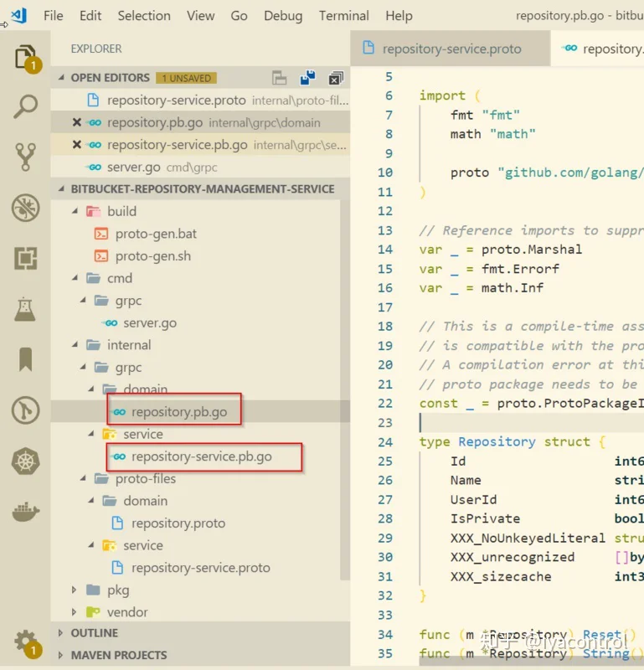The width and height of the screenshot is (644, 670).
Task: Open repository.proto in the file tree
Action: (x=178, y=523)
